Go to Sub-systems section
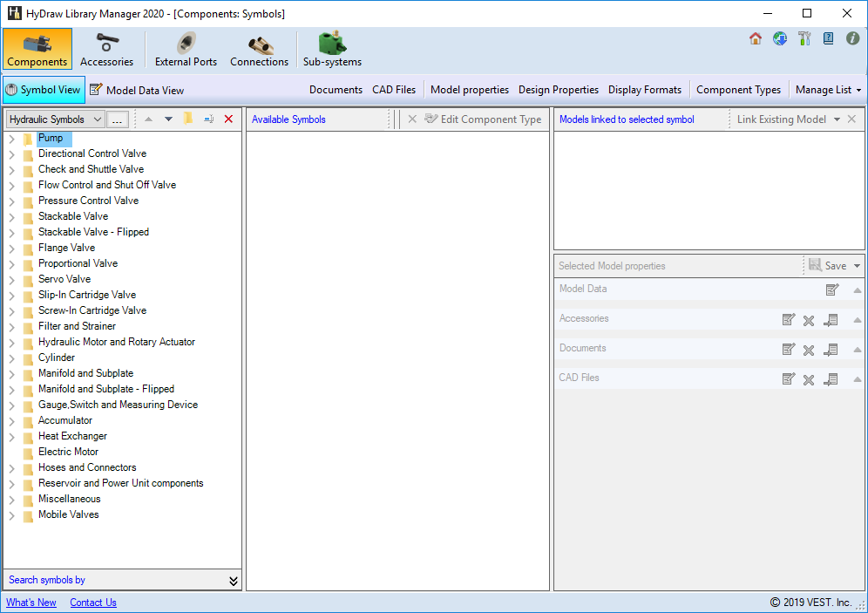Image resolution: width=868 pixels, height=613 pixels. coord(332,50)
